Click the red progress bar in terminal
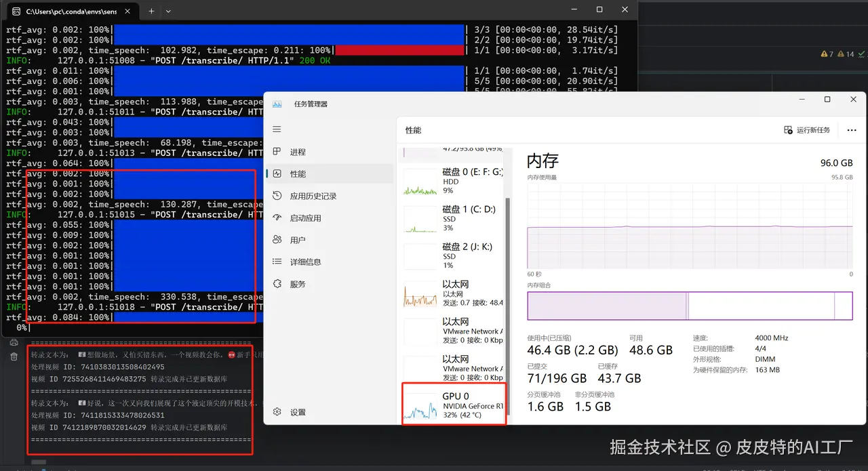 point(399,50)
